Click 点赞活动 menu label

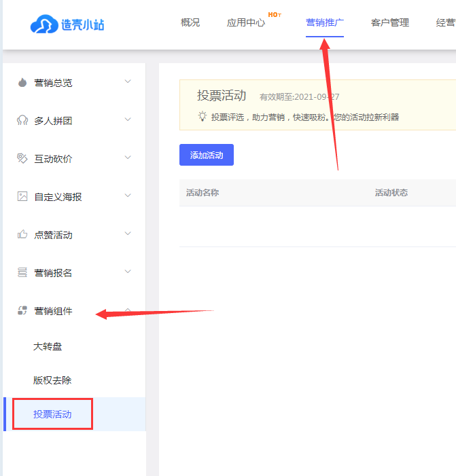point(53,235)
